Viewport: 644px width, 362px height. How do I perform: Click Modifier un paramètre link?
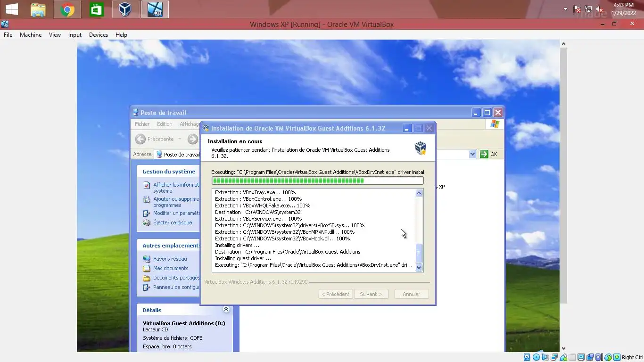(x=176, y=213)
